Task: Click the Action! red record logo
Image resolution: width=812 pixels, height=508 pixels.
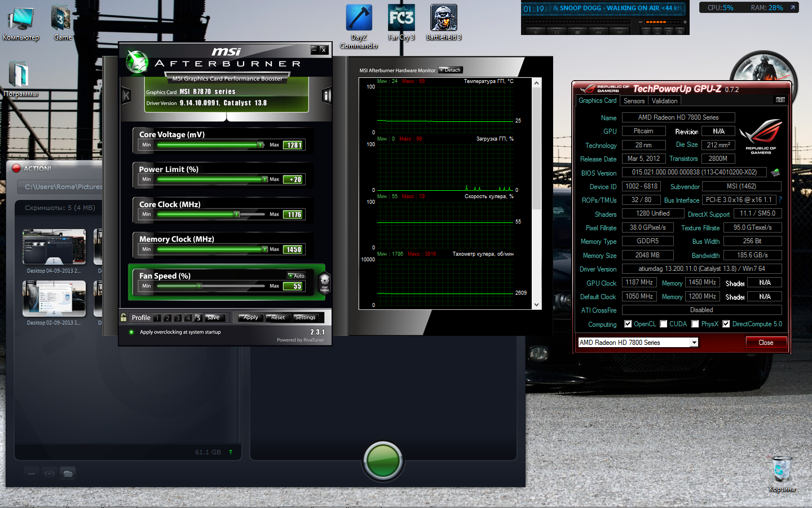Action: coord(16,168)
